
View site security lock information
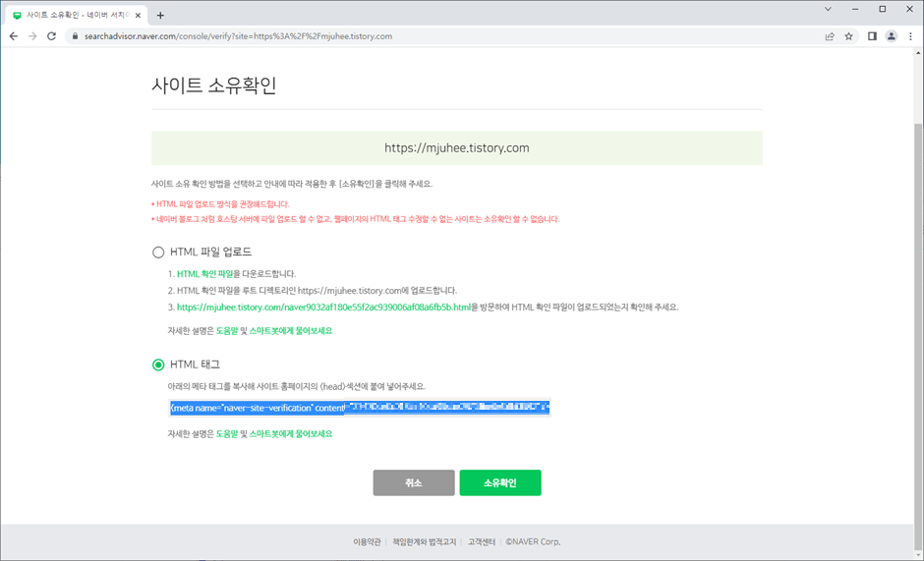pos(75,36)
